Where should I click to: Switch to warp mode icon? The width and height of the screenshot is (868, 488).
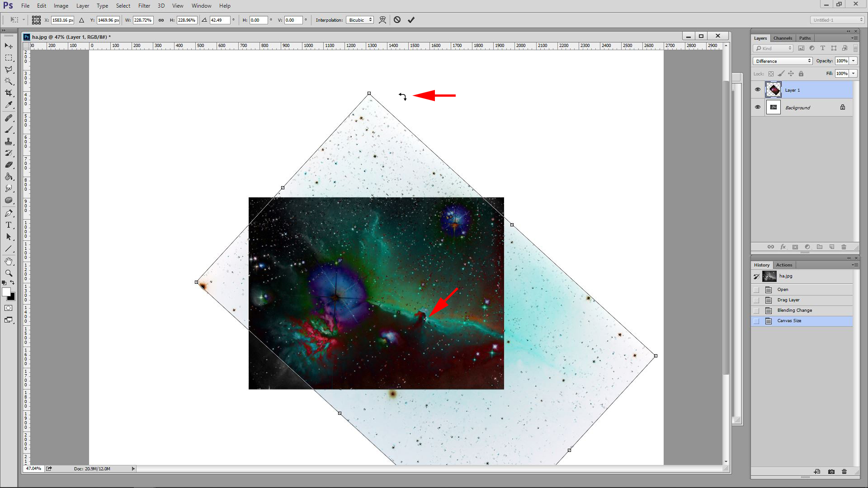point(382,20)
